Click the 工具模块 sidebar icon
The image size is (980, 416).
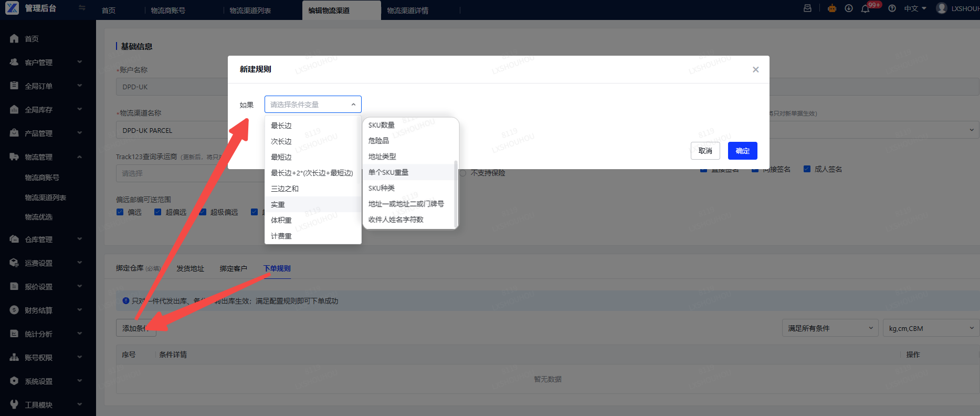pyautogui.click(x=14, y=404)
